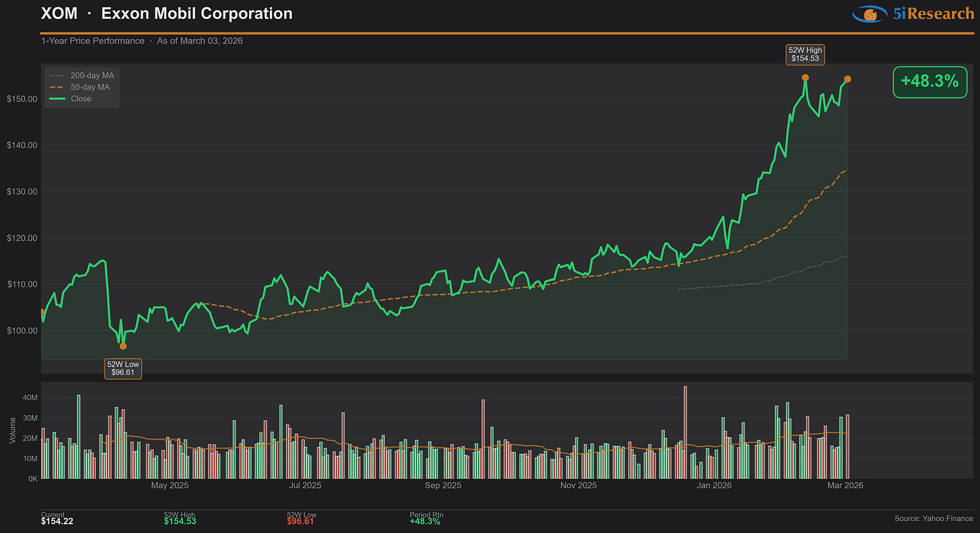
Task: Click the $110.00 y-axis label
Action: pyautogui.click(x=21, y=285)
